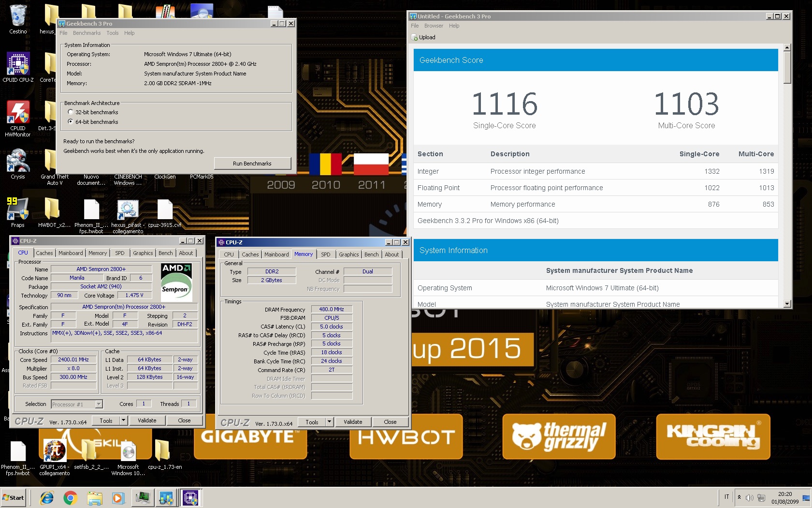The image size is (812, 508).
Task: Click the DRAM Frequency value 480.0 MHz
Action: pyautogui.click(x=332, y=309)
